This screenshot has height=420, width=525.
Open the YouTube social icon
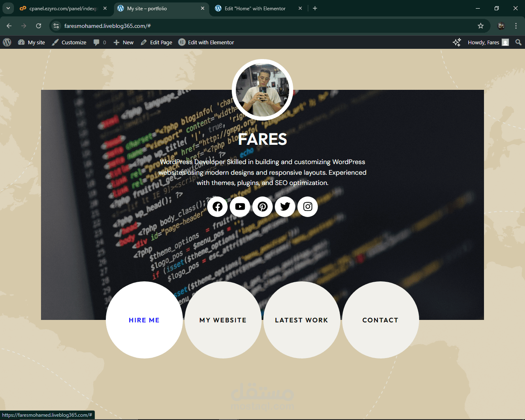(x=240, y=206)
